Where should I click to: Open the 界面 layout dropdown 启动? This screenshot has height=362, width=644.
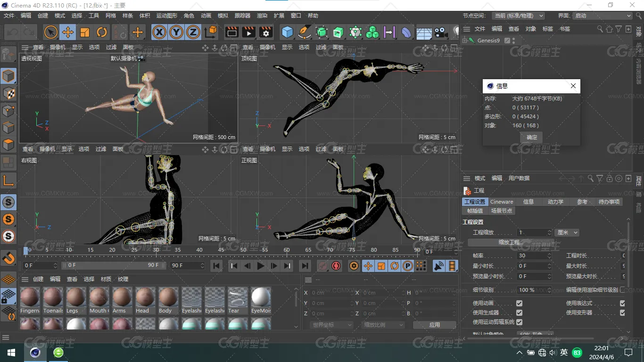603,16
